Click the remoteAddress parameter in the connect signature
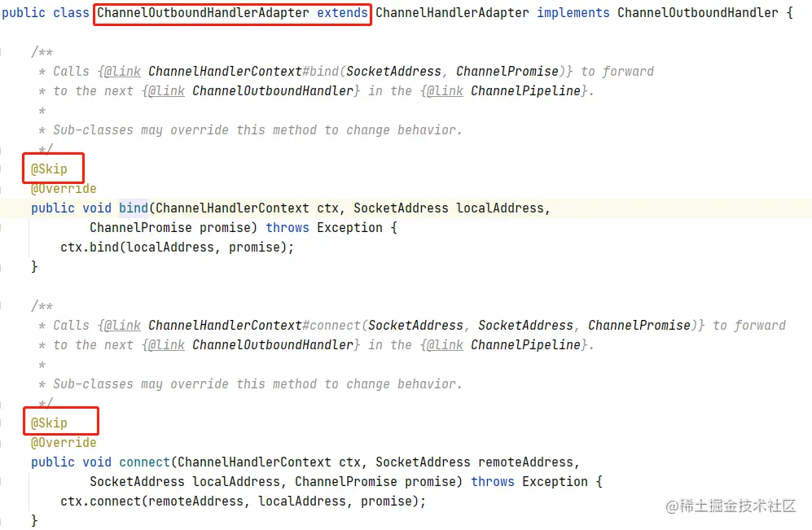This screenshot has width=812, height=530. (525, 462)
